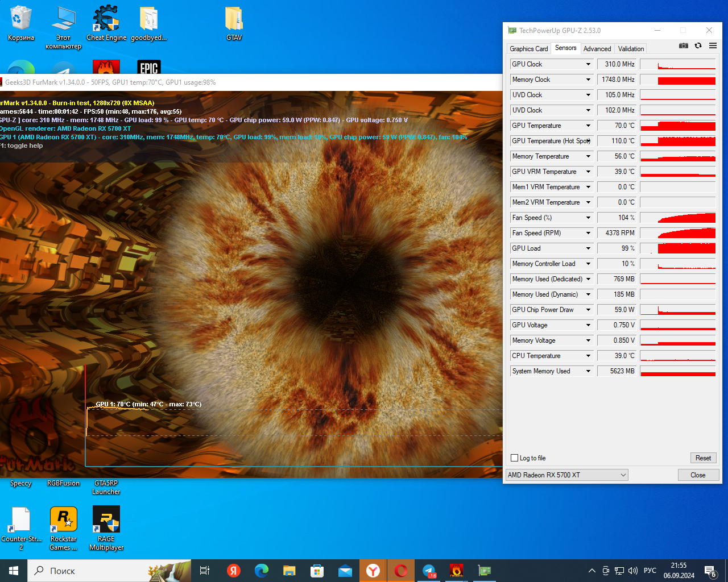Screen dimensions: 728x582
Task: Show hidden system tray icons
Action: (592, 571)
